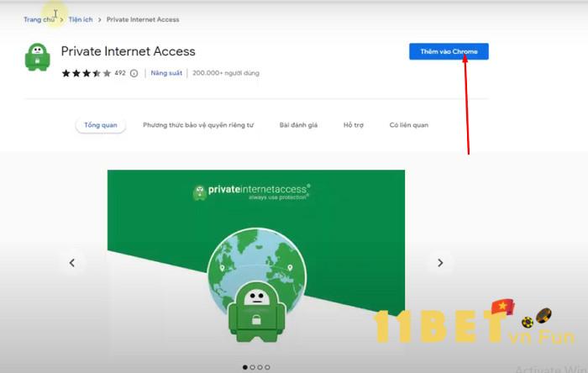Screen dimensions: 588x373
Task: Select the fourth carousel dot indicator
Action: coord(267,367)
